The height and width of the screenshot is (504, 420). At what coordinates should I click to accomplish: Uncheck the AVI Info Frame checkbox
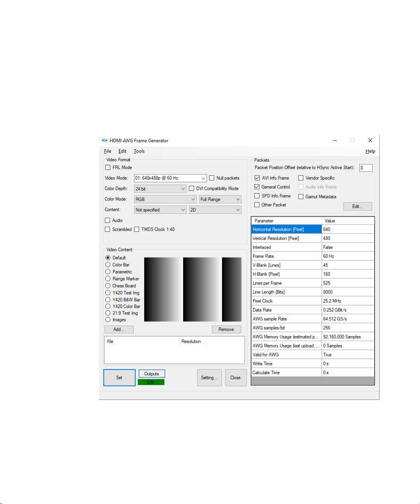click(257, 178)
